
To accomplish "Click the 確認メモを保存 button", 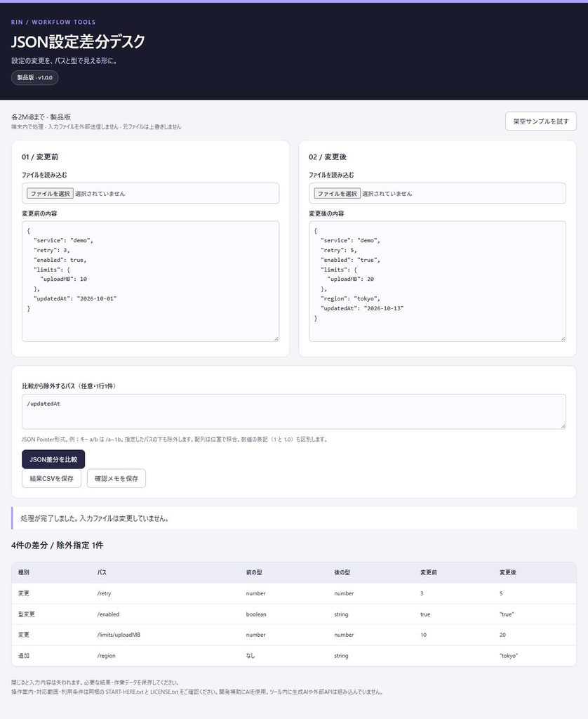I will click(116, 478).
